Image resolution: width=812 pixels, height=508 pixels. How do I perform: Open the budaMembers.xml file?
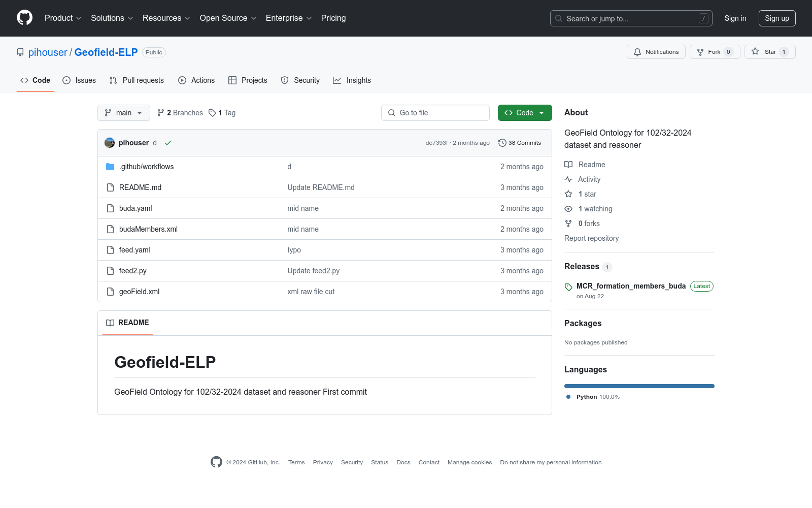point(148,229)
